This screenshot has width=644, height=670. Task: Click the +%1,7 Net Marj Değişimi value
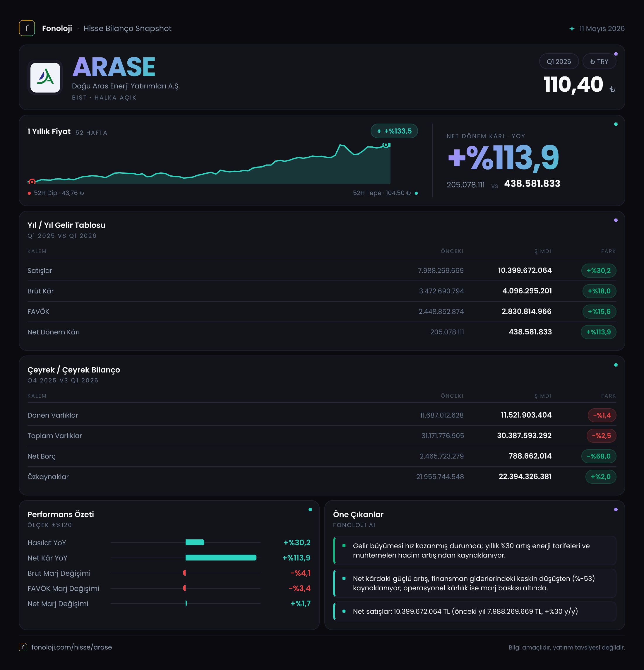pyautogui.click(x=300, y=604)
